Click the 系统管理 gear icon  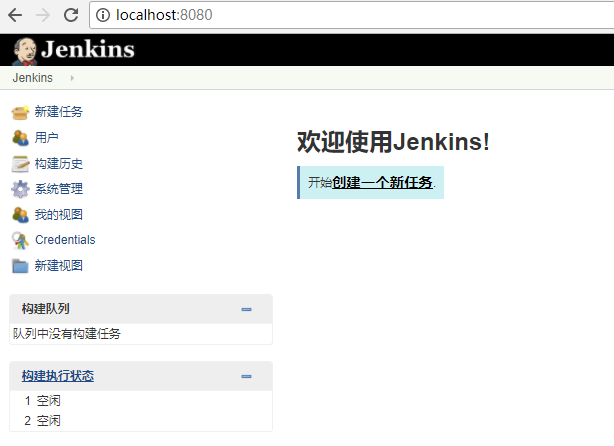point(20,189)
